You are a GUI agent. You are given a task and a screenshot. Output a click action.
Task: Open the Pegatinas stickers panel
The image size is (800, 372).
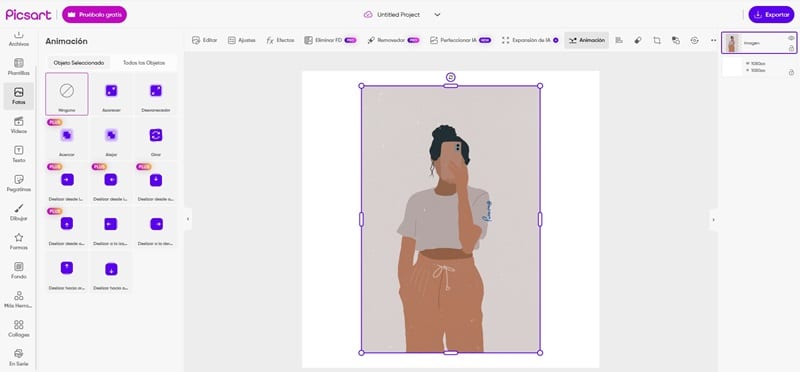click(18, 183)
